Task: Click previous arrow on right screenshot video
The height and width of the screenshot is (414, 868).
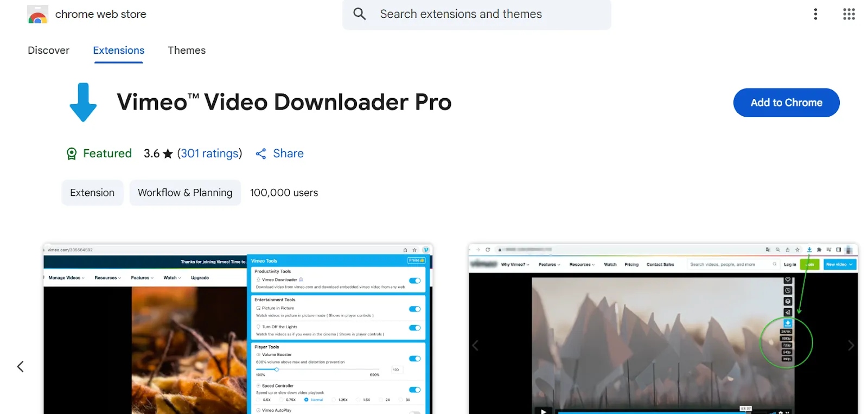Action: (x=476, y=346)
